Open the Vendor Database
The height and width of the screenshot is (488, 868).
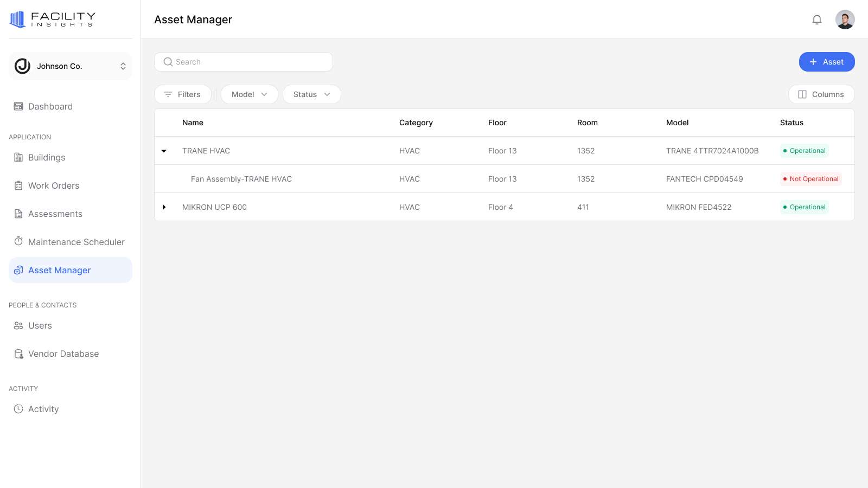63,354
